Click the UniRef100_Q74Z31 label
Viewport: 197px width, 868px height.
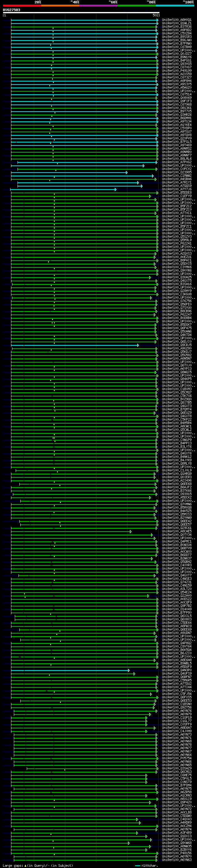click(x=177, y=582)
